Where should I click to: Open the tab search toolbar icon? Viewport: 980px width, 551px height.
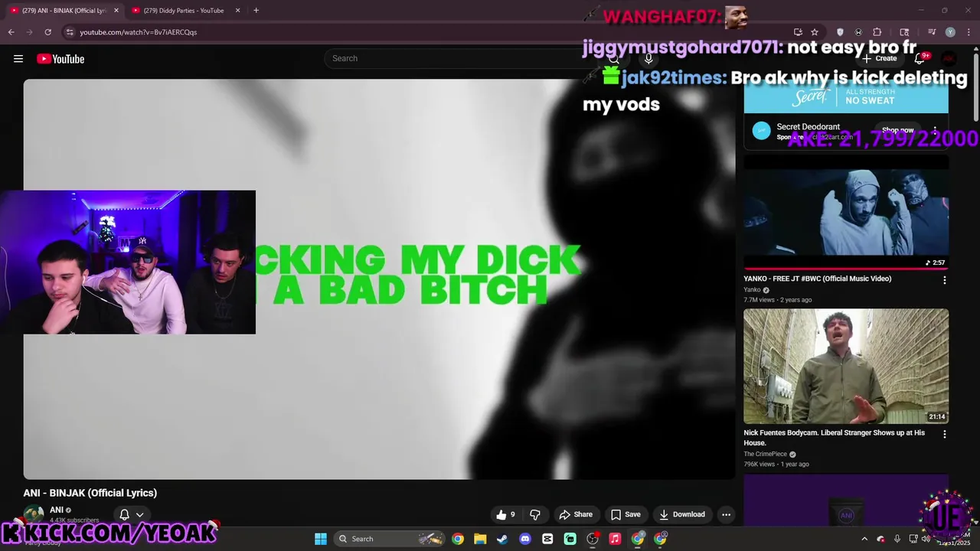pyautogui.click(x=904, y=32)
